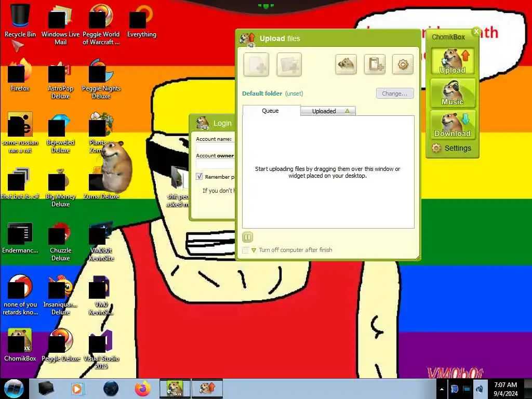Switch to the Queue tab
The image size is (532, 399).
click(271, 111)
